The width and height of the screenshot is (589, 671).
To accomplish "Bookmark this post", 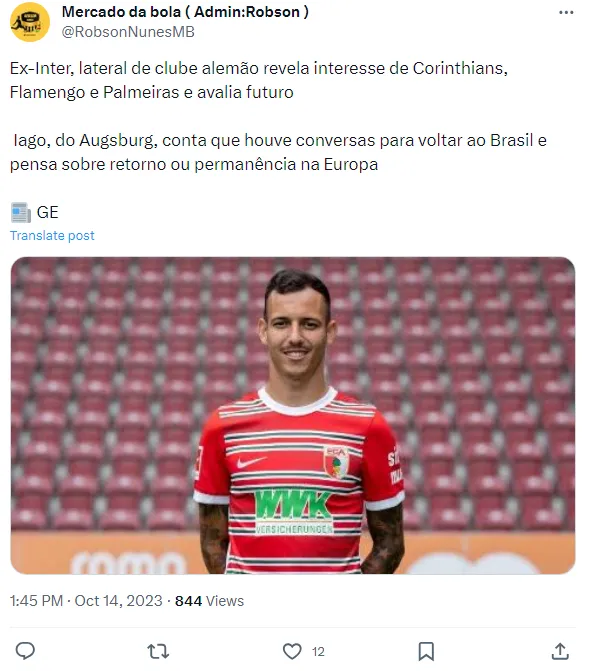I will pos(426,651).
